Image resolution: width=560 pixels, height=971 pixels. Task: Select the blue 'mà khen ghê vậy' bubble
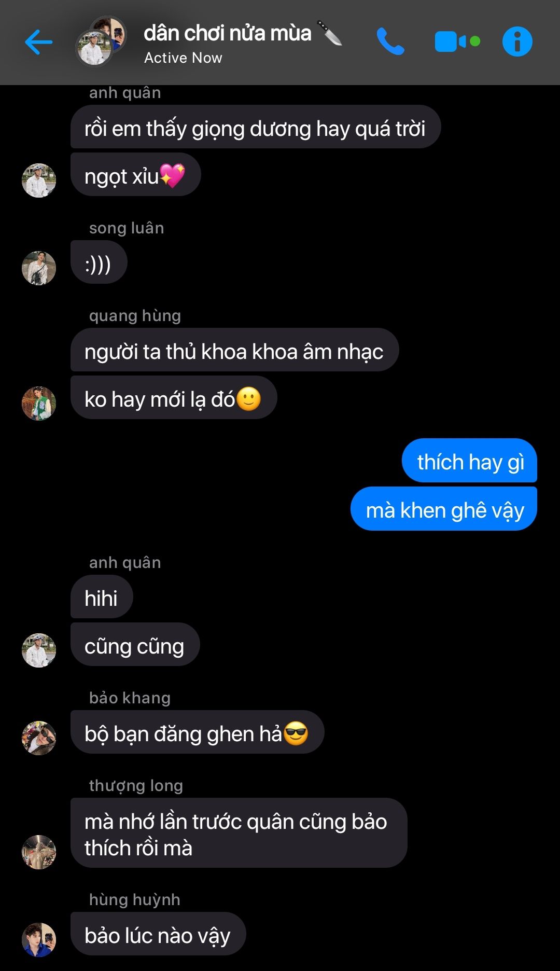[x=444, y=509]
